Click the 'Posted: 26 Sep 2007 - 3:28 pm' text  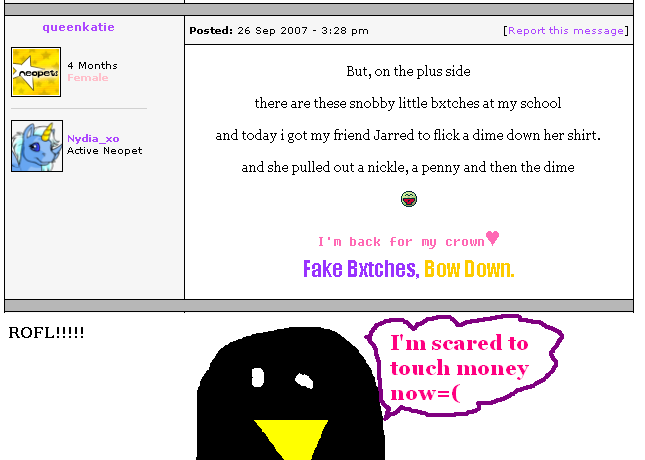279,31
